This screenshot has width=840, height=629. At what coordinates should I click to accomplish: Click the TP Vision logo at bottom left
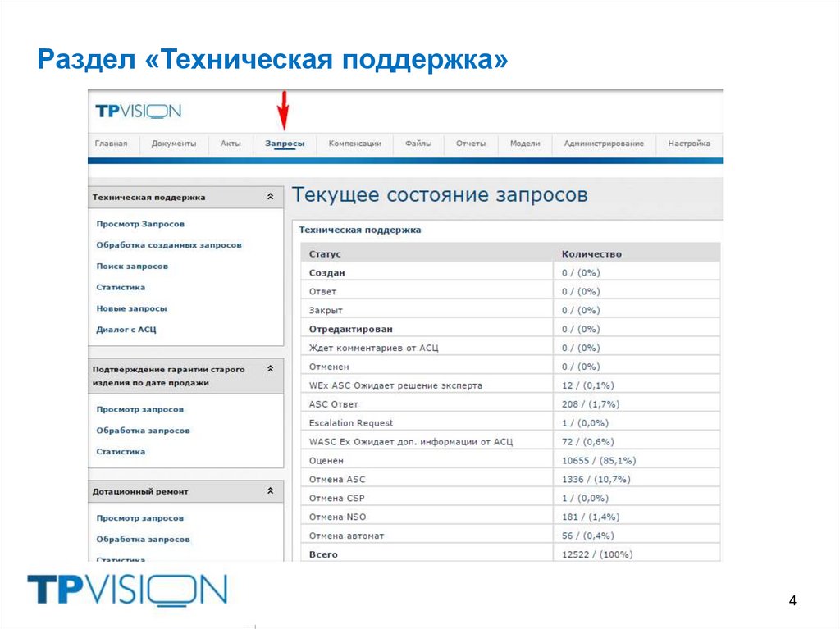pyautogui.click(x=127, y=587)
